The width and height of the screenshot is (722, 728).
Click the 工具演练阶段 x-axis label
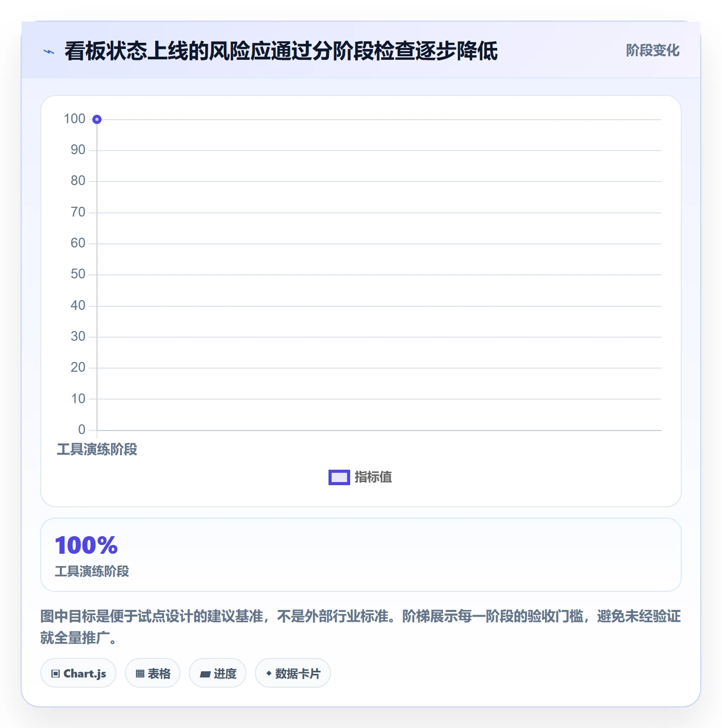(97, 450)
